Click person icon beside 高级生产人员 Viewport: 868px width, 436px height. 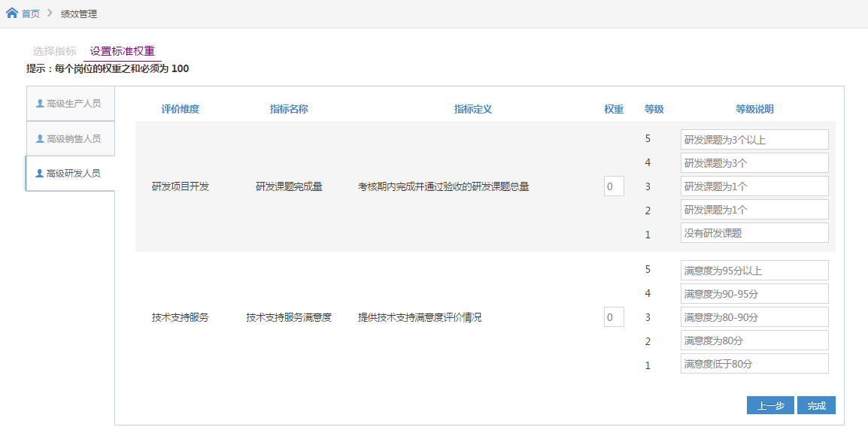(x=40, y=103)
